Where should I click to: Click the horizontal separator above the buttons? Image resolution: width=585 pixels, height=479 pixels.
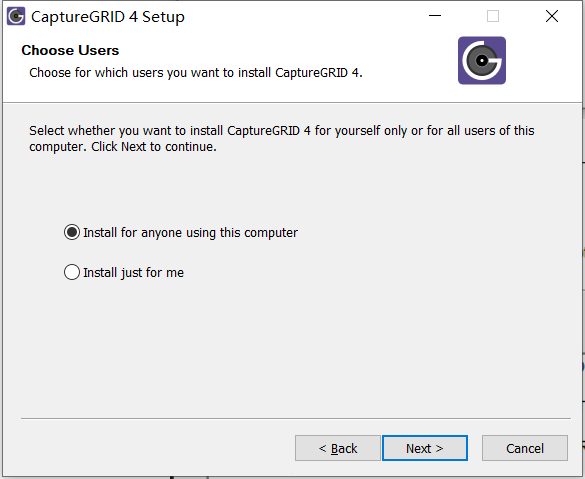coord(296,419)
